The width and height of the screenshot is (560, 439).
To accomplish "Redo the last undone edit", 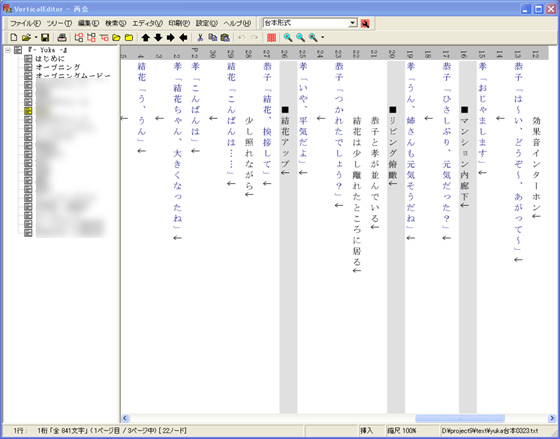I will pyautogui.click(x=254, y=37).
